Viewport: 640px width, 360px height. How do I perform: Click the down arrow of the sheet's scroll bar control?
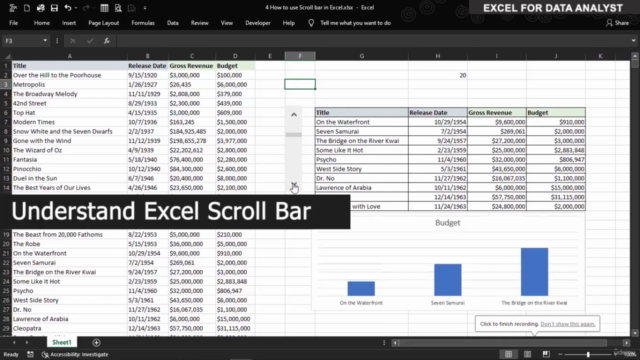point(294,185)
